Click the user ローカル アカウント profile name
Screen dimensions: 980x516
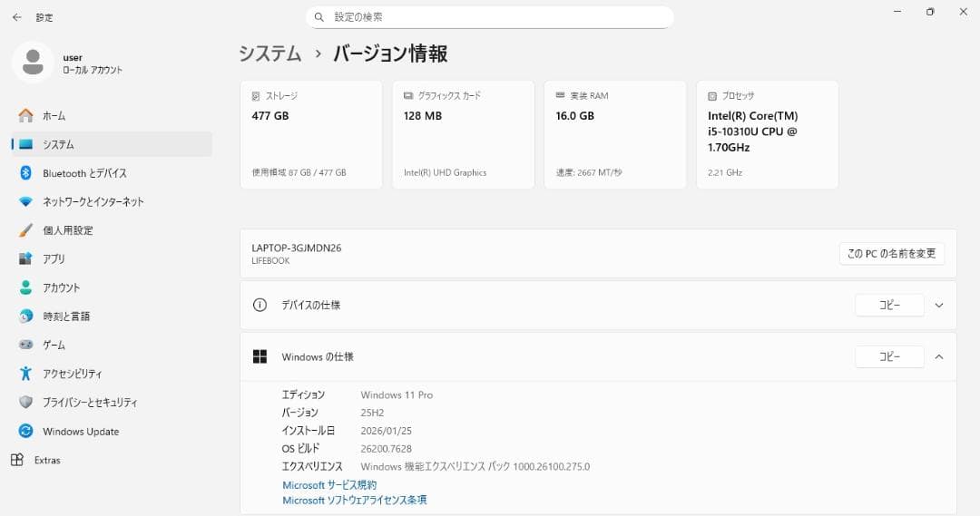(93, 63)
